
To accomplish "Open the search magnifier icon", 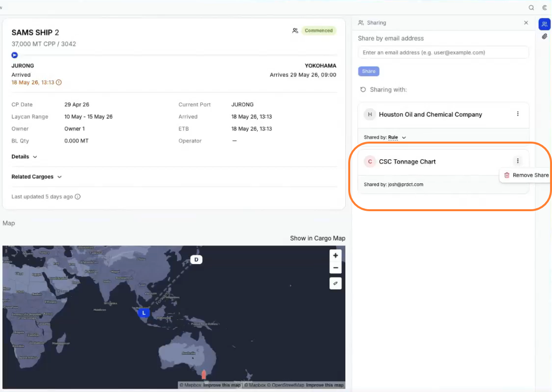I will pyautogui.click(x=531, y=8).
